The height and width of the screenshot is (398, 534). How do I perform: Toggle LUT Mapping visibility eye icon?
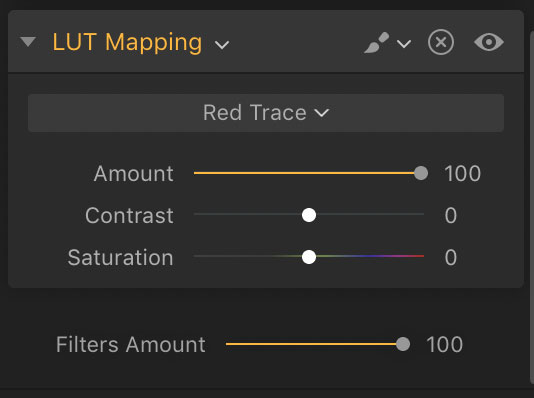click(x=489, y=43)
